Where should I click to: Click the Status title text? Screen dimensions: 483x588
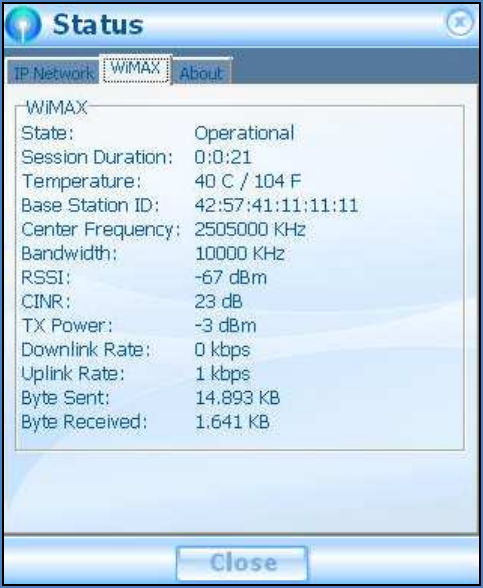click(98, 25)
